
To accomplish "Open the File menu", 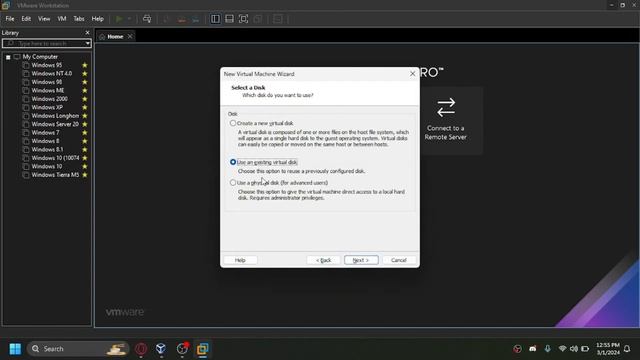I will [10, 19].
